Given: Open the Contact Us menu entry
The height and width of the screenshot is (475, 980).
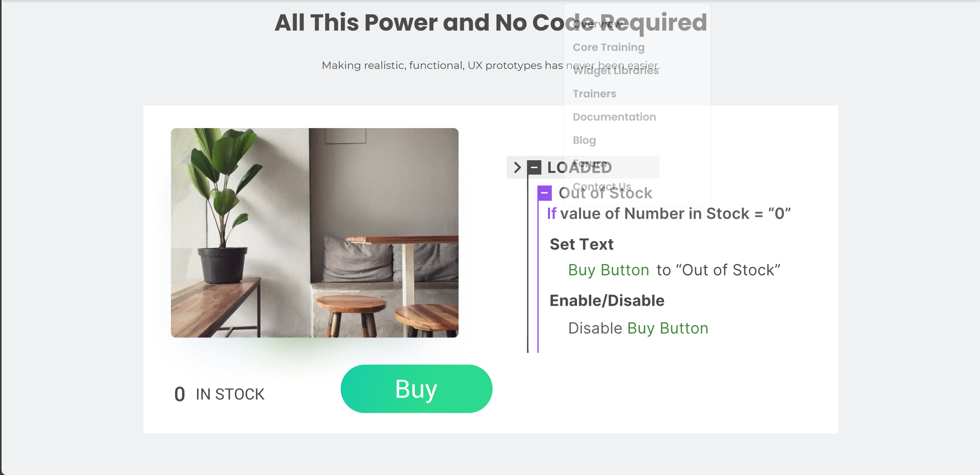Looking at the screenshot, I should click(x=602, y=186).
